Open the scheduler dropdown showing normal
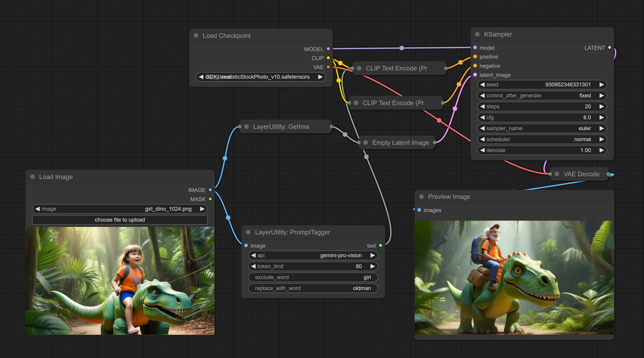The width and height of the screenshot is (644, 358). tap(542, 140)
